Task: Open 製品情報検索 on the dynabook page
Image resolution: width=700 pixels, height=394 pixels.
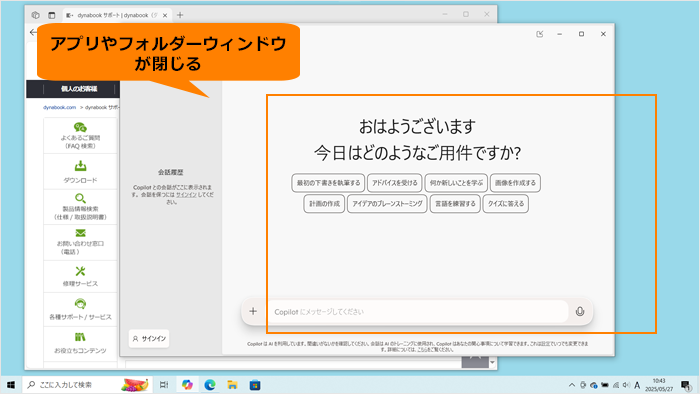Action: click(x=80, y=207)
